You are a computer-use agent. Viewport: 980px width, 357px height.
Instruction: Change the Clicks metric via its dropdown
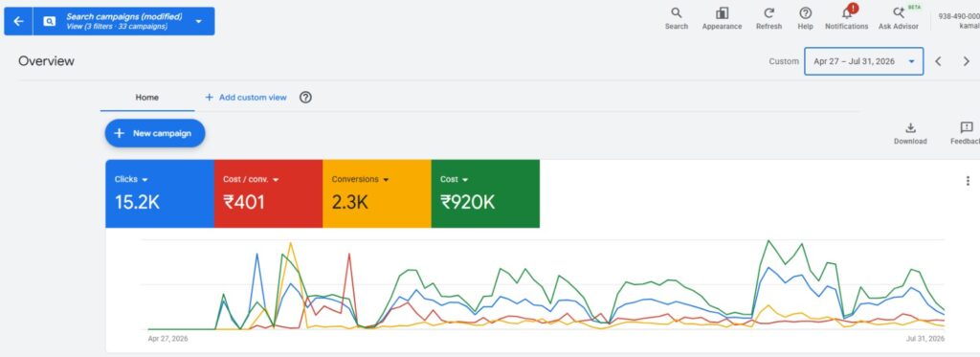point(145,179)
